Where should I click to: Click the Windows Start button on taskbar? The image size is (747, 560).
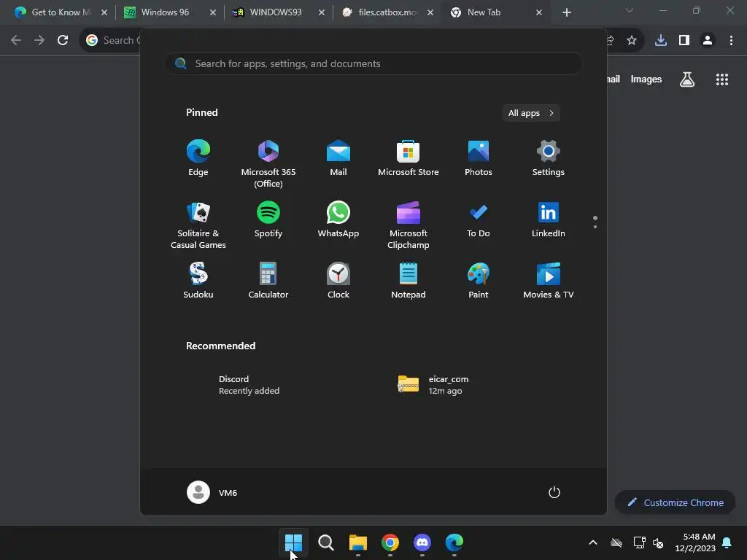coord(293,542)
